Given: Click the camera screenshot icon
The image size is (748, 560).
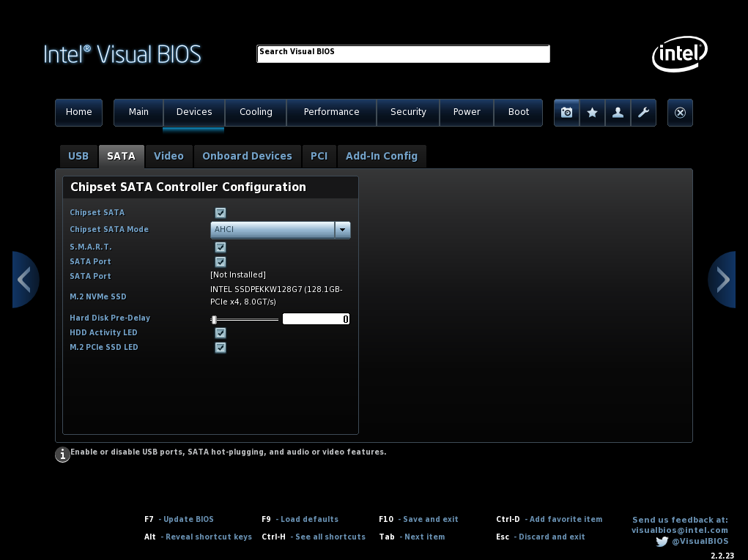Looking at the screenshot, I should pos(566,113).
